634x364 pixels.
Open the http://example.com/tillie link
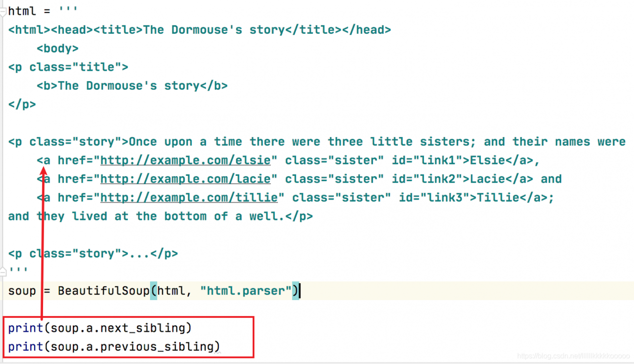pyautogui.click(x=189, y=198)
